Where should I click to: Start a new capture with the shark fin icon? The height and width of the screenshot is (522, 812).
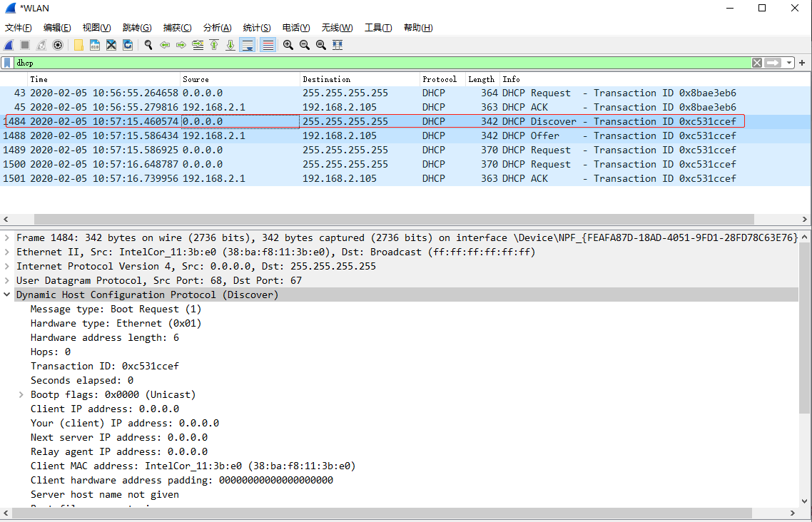pos(9,45)
